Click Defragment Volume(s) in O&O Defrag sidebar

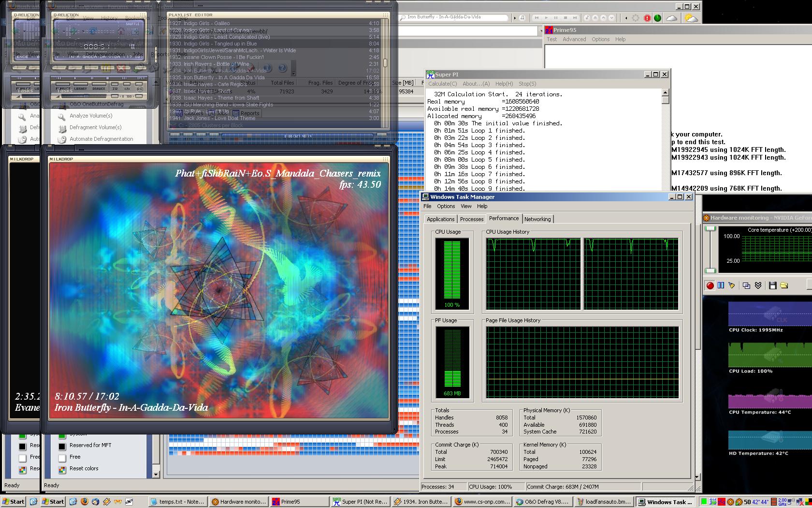click(96, 127)
